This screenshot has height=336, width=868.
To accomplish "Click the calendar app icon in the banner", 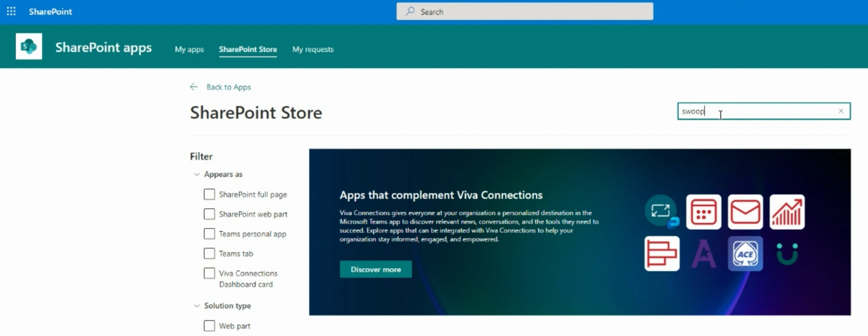I will [x=704, y=212].
